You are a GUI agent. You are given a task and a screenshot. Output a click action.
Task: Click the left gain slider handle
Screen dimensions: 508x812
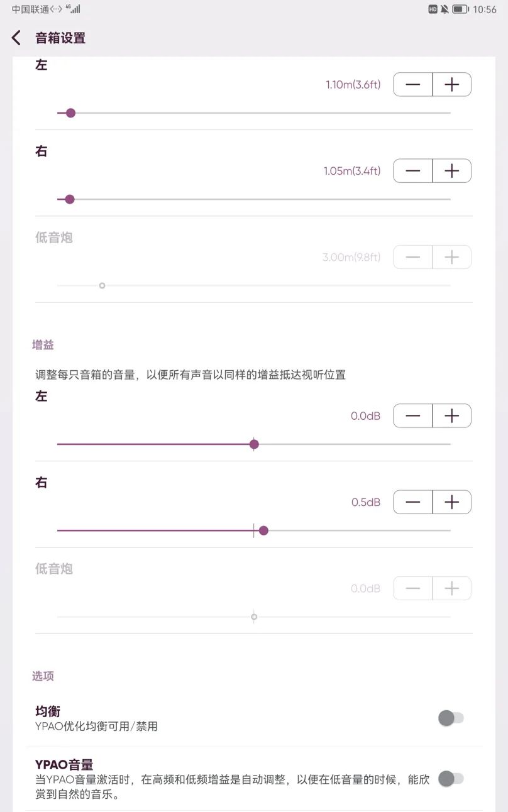pyautogui.click(x=254, y=444)
